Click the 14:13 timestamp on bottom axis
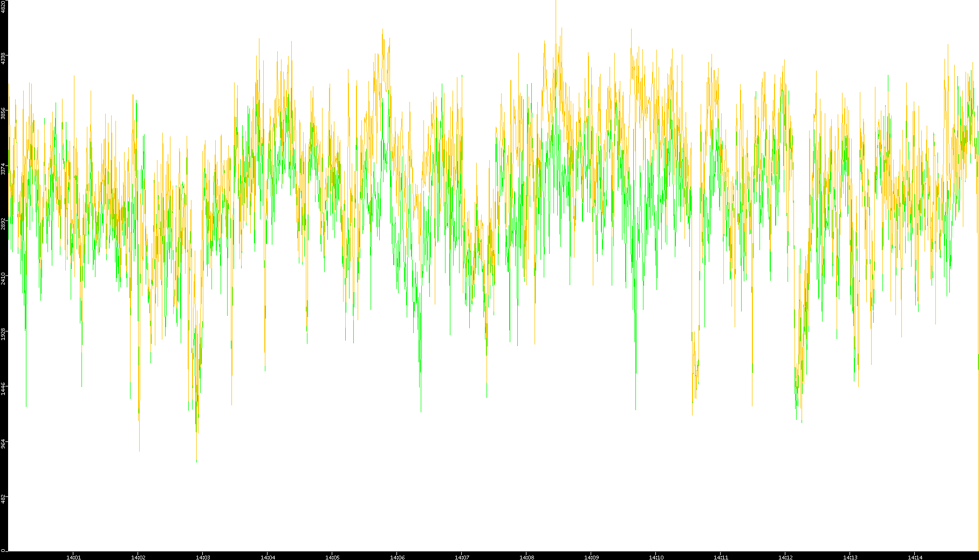This screenshot has height=560, width=979. 850,557
